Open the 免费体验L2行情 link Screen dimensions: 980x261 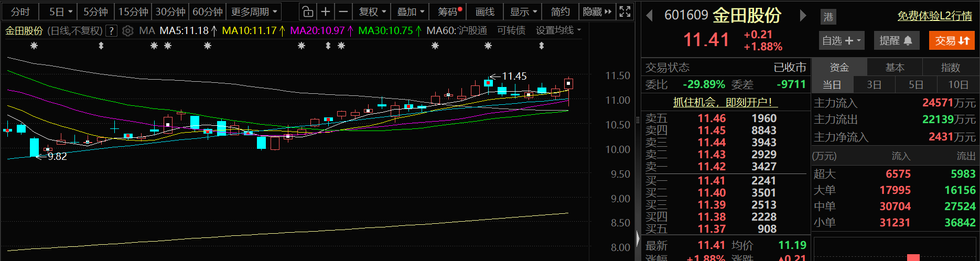(934, 16)
